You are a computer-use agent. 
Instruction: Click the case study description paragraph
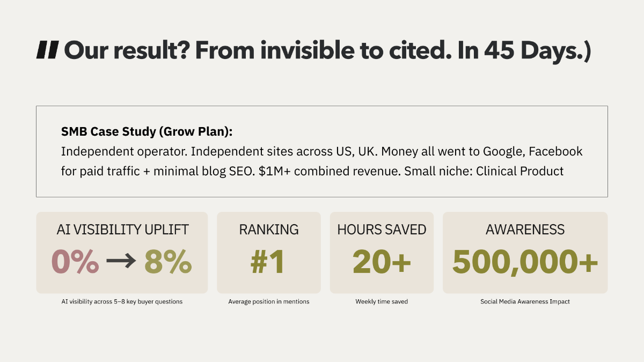tap(321, 161)
